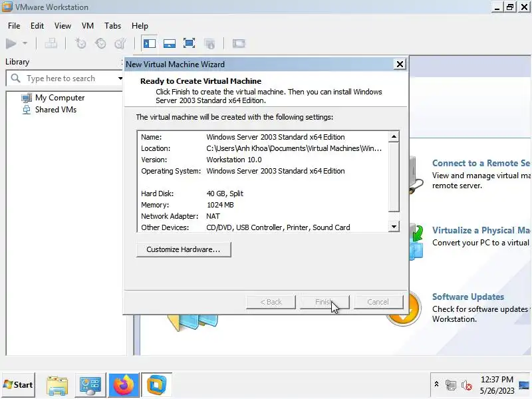Viewport: 532px width, 399px height.
Task: Enter full screen mode icon
Action: tap(189, 43)
